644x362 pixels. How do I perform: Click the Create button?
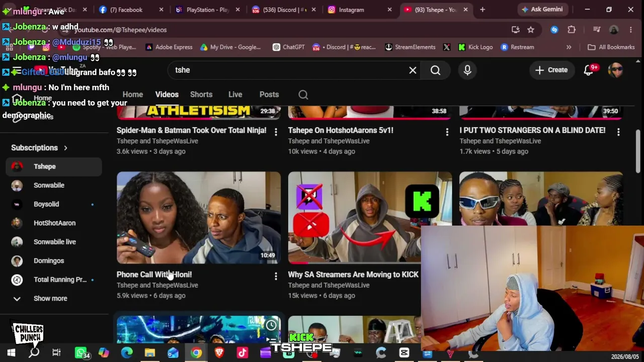pyautogui.click(x=551, y=70)
